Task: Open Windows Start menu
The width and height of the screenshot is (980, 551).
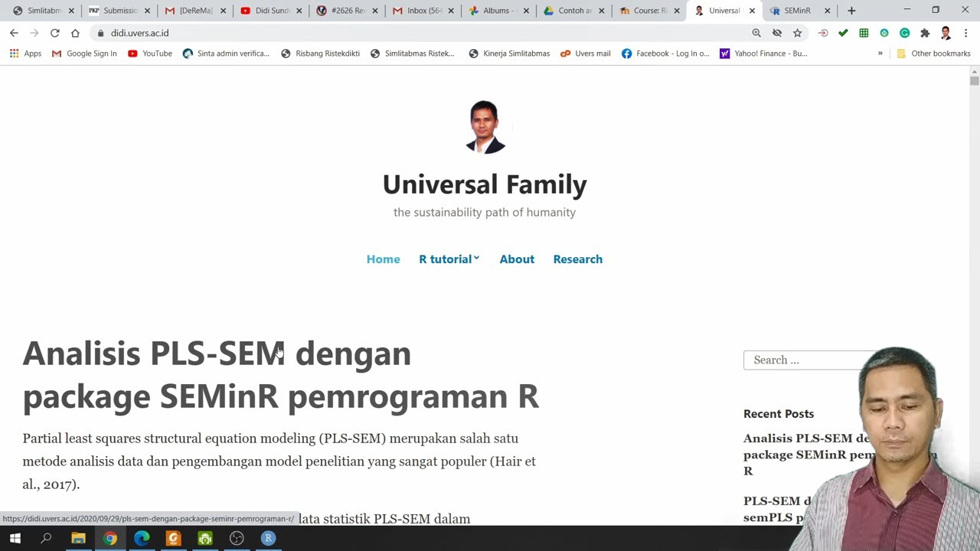Action: click(15, 538)
